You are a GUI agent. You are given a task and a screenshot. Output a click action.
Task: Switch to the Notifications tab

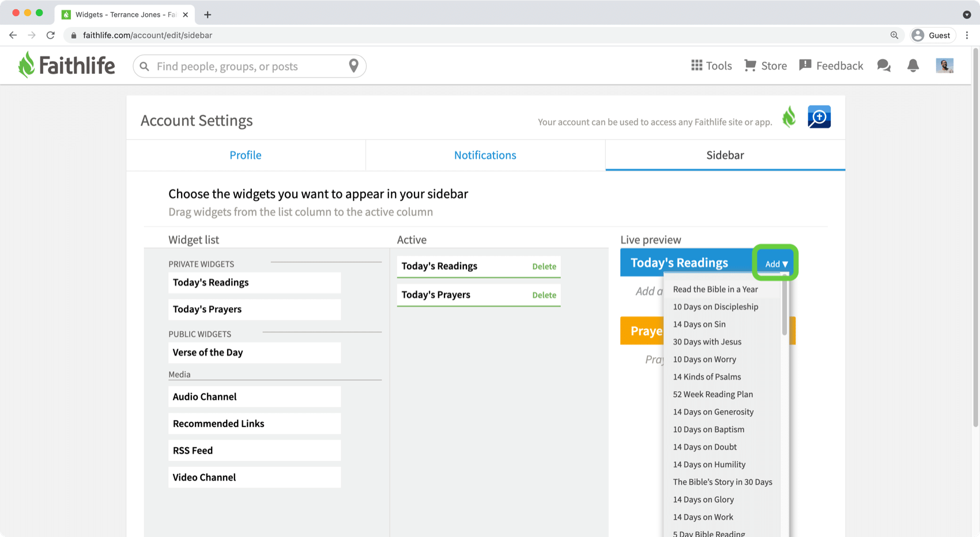[x=485, y=155]
